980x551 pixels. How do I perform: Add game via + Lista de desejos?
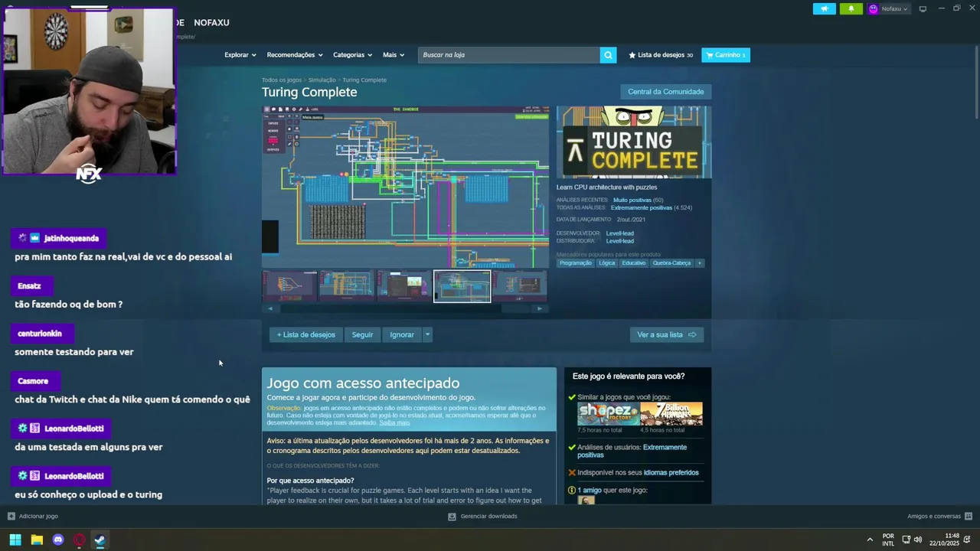[x=306, y=334]
